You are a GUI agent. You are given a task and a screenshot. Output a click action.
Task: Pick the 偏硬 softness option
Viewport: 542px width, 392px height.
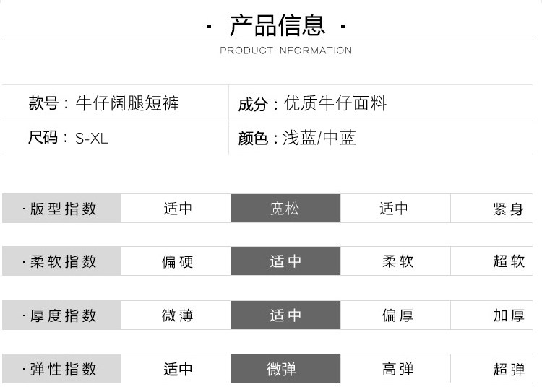pos(177,261)
